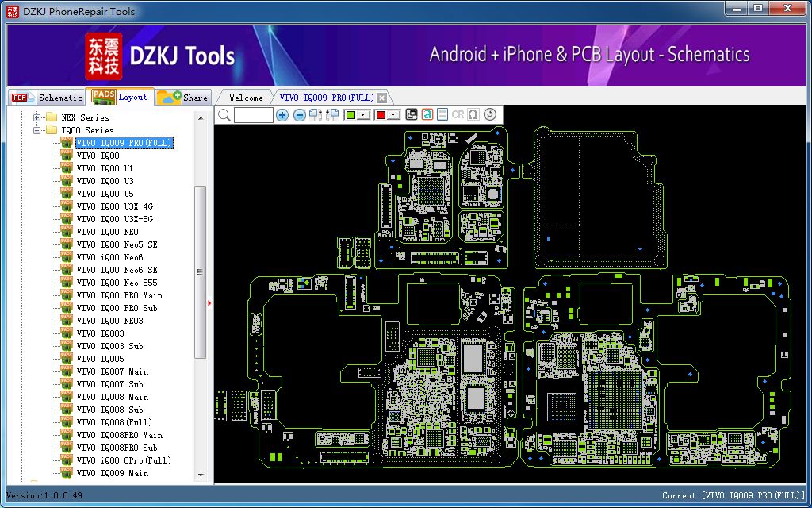Viewport: 812px width, 508px height.
Task: Select VIVO IQOO U3X-4G entry
Action: coord(114,206)
